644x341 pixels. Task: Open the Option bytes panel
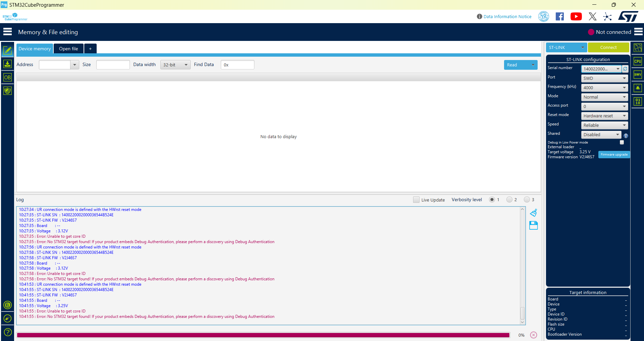[x=7, y=77]
